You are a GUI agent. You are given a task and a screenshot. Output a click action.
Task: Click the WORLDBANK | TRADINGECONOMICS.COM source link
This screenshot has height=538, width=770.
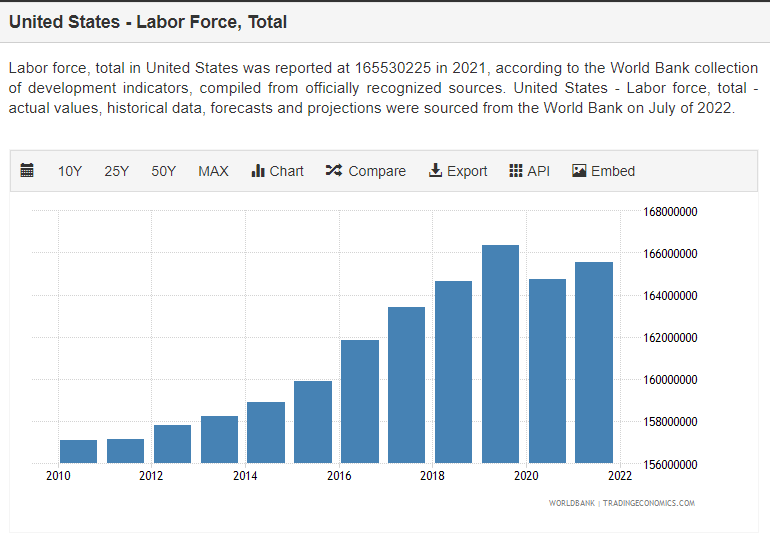click(621, 503)
